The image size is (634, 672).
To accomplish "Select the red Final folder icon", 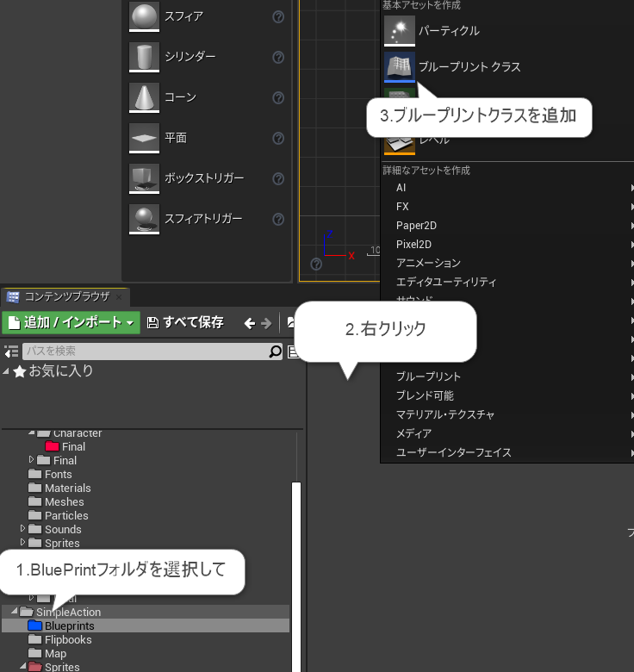I will pyautogui.click(x=52, y=446).
